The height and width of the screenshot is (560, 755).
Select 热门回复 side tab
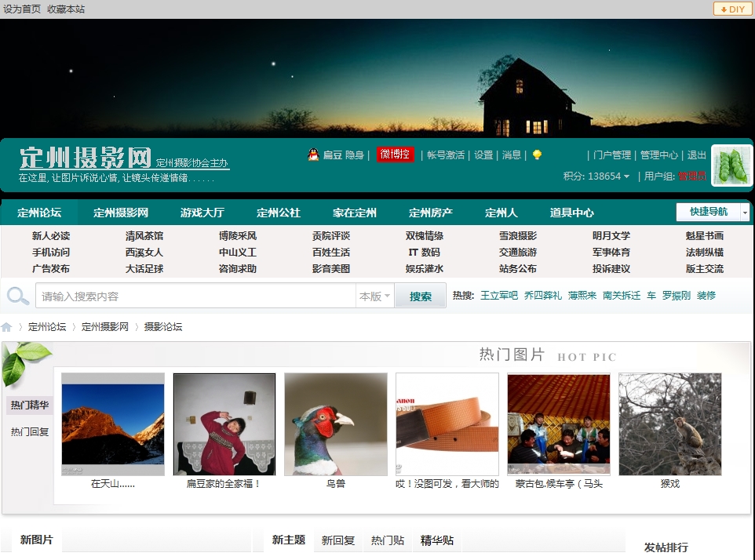[30, 432]
